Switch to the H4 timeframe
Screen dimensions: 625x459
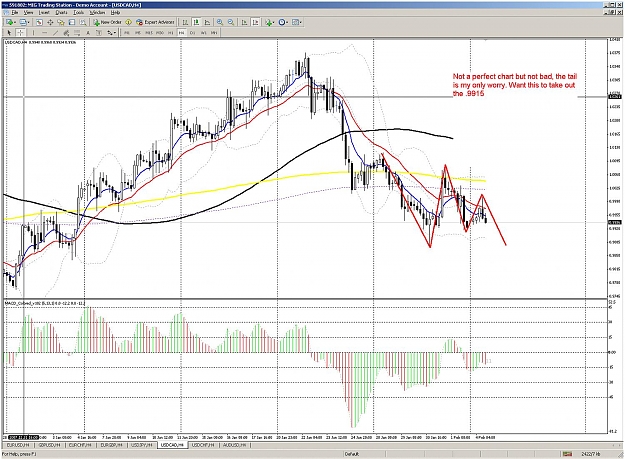click(182, 33)
